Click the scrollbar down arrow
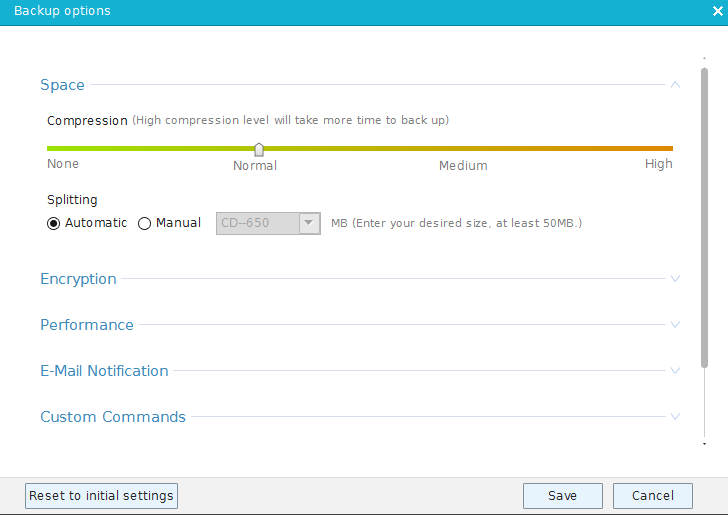Screen dimensions: 728x515 pyautogui.click(x=704, y=444)
